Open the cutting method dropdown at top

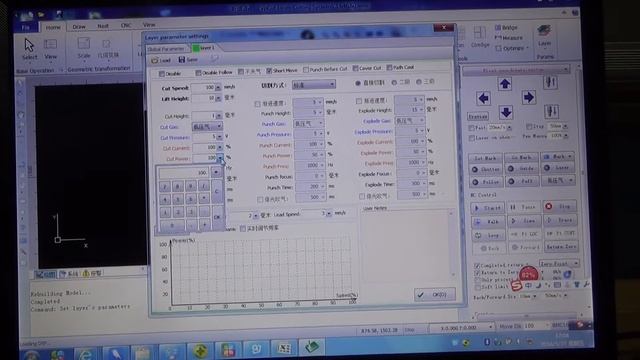point(313,85)
